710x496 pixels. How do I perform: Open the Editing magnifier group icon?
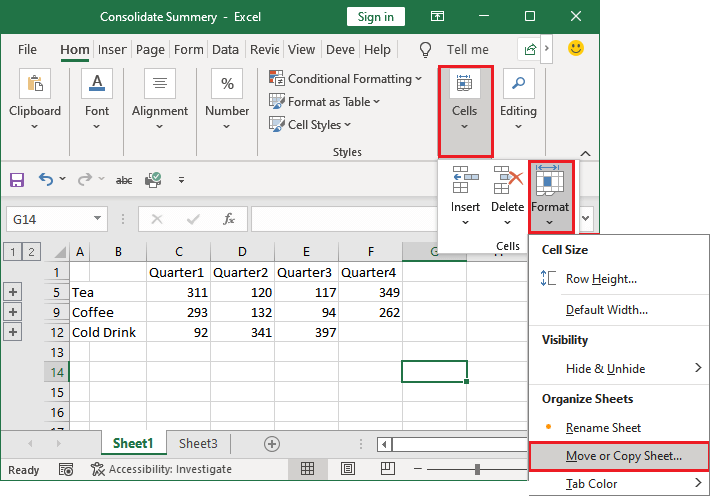pyautogui.click(x=518, y=83)
